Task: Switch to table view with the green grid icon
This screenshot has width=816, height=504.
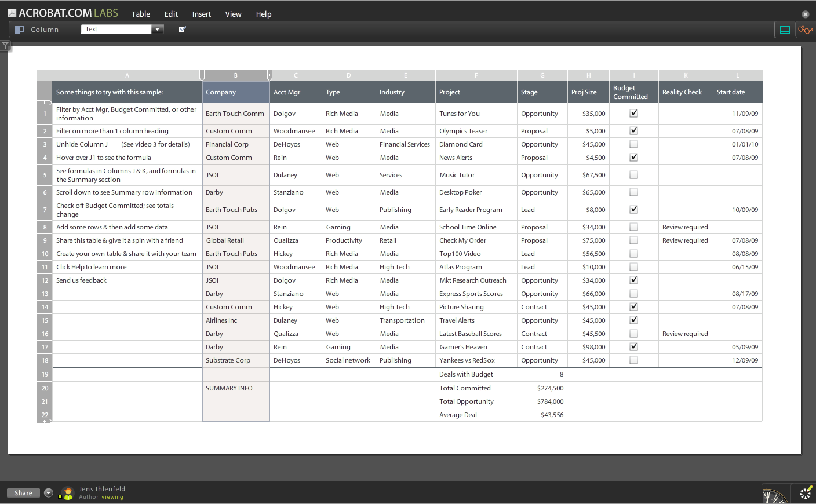Action: pyautogui.click(x=785, y=29)
